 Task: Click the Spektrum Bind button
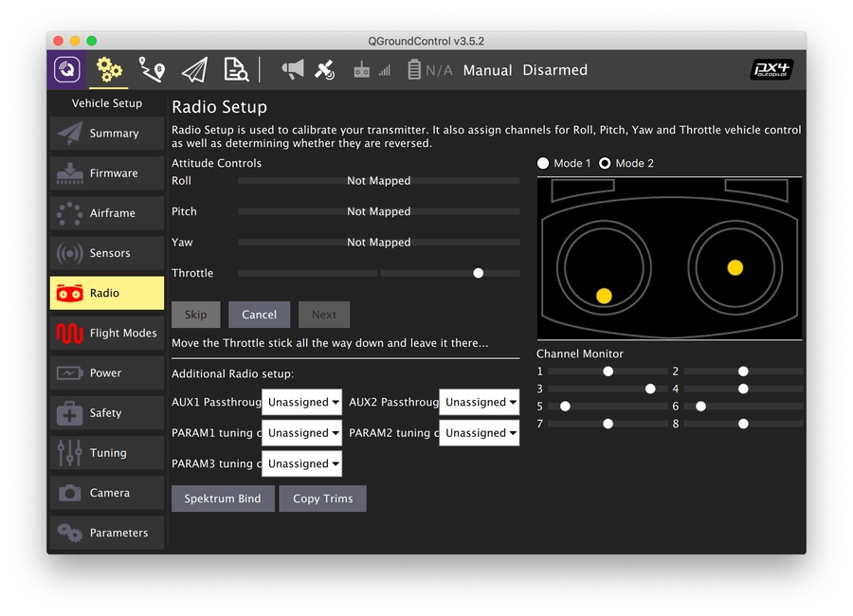tap(223, 498)
